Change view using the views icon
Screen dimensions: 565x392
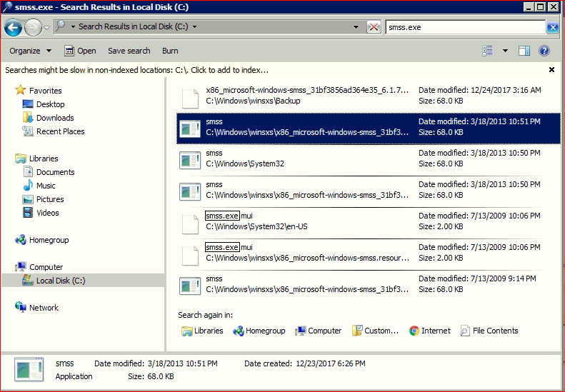pos(488,51)
